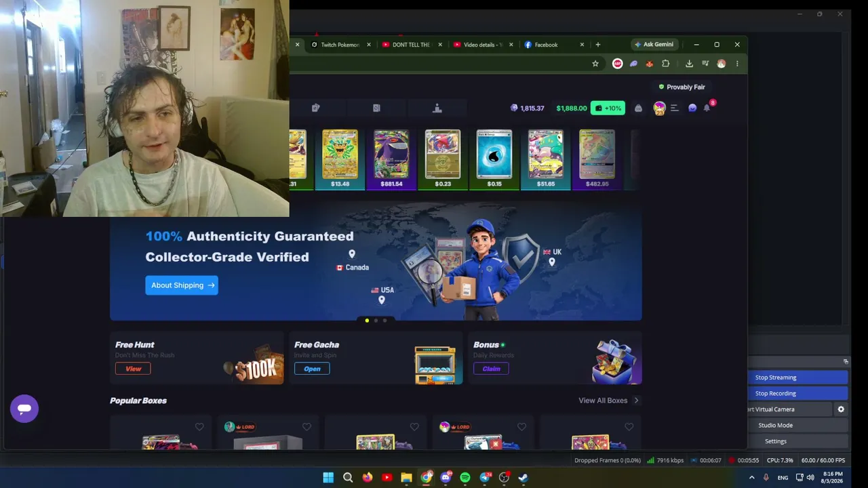The height and width of the screenshot is (488, 868).
Task: Close the Video details tab
Action: [511, 45]
